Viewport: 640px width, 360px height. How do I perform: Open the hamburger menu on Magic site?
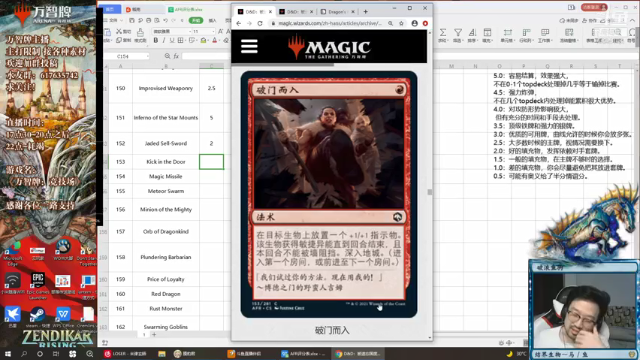249,46
